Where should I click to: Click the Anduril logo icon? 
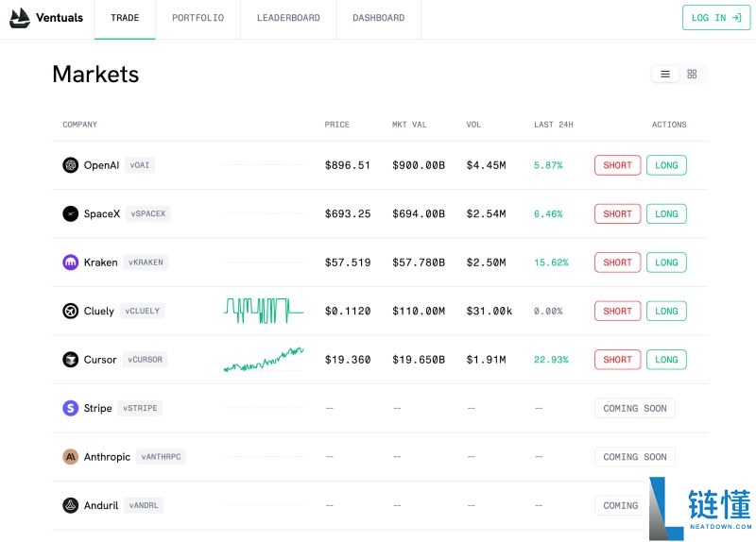(71, 506)
